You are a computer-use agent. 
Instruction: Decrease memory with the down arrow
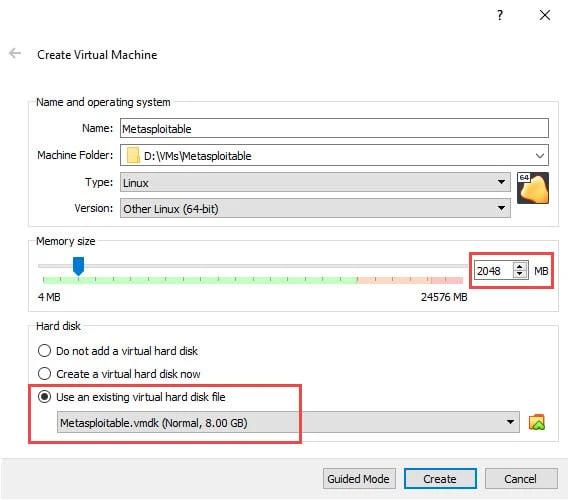(x=520, y=275)
